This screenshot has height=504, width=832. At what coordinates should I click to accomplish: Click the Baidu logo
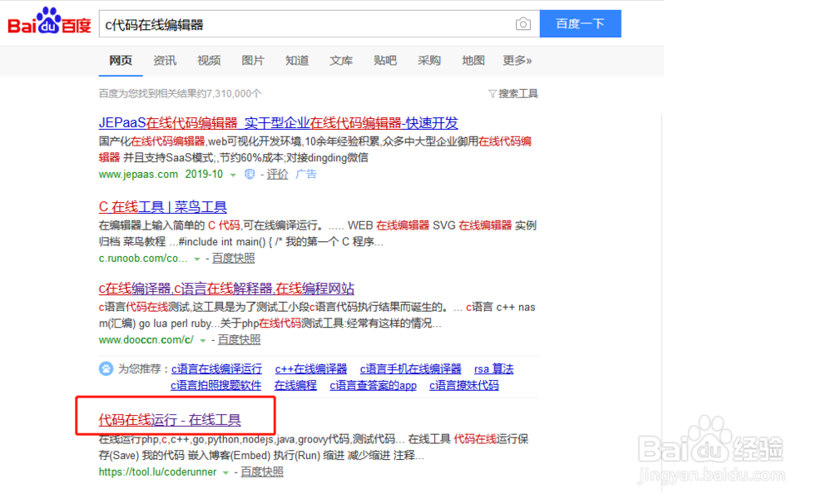pos(49,22)
